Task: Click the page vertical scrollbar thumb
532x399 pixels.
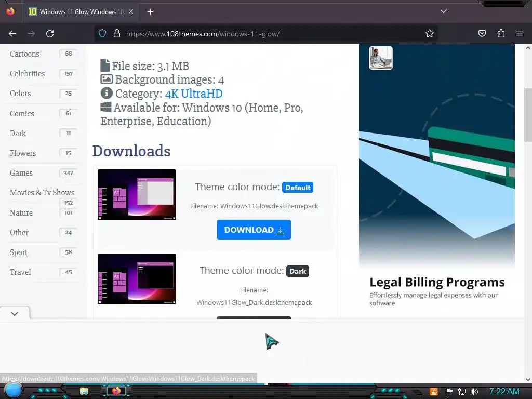Action: click(x=528, y=115)
